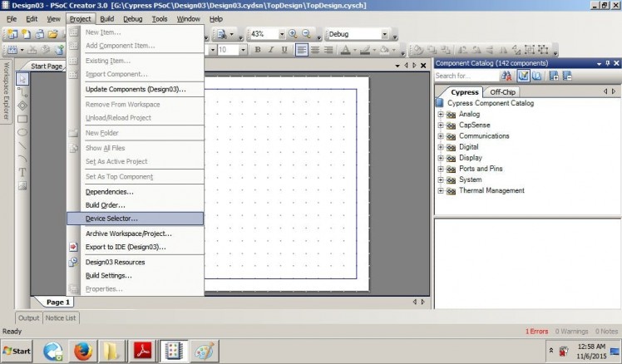Pin the Component Catalog panel
This screenshot has height=364, width=622.
608,63
